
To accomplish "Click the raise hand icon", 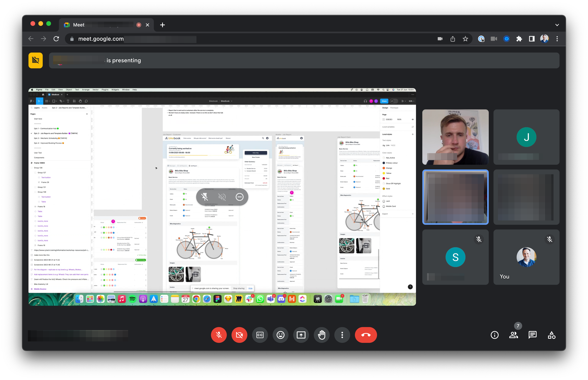I will pyautogui.click(x=322, y=335).
